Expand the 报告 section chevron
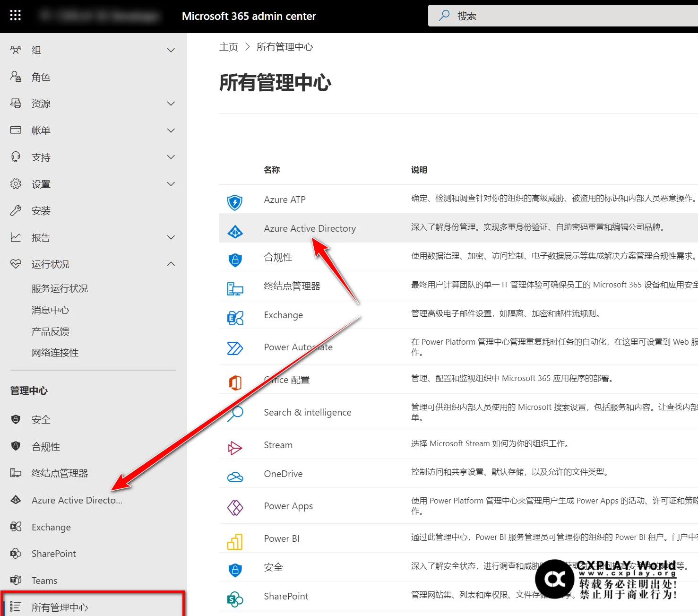 coord(171,237)
